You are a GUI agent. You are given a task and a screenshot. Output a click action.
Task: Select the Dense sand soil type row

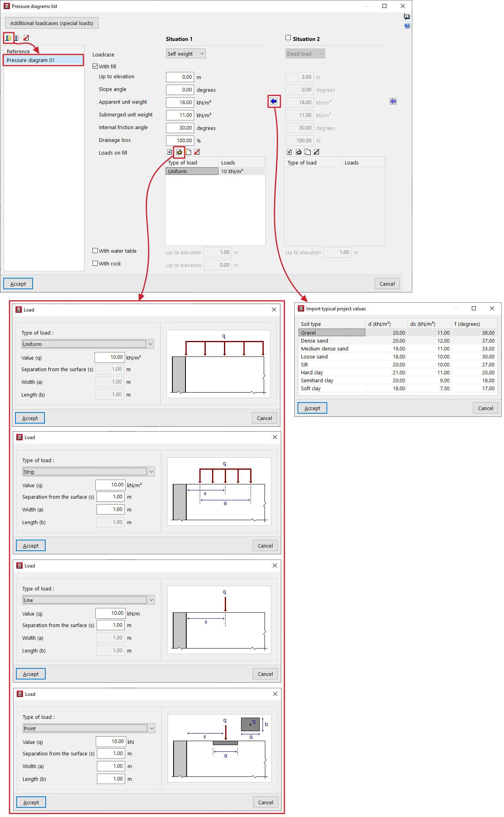(x=398, y=341)
